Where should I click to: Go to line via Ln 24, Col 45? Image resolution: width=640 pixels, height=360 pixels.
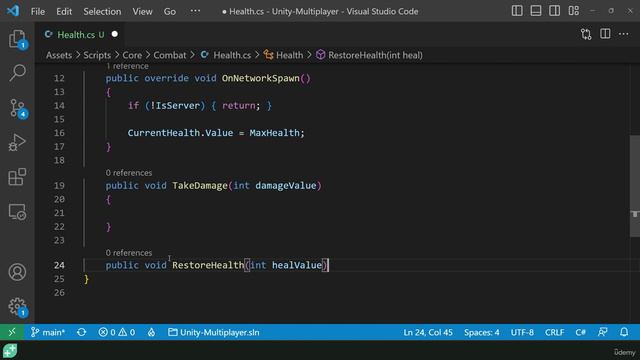(428, 332)
